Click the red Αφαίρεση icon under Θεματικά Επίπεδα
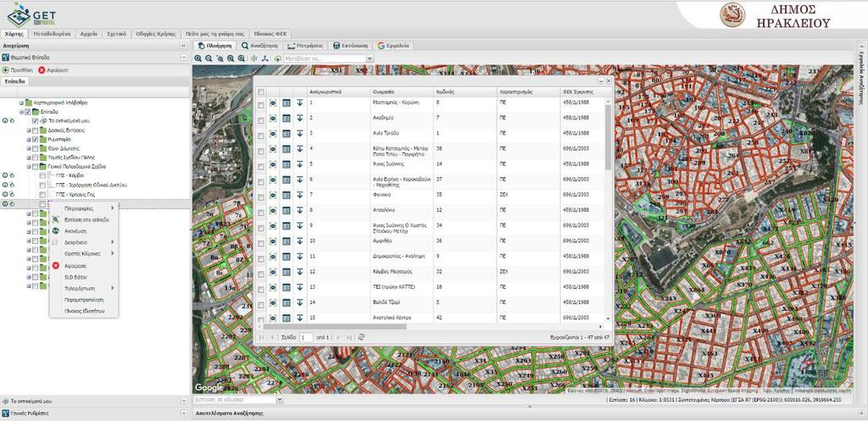 click(42, 70)
